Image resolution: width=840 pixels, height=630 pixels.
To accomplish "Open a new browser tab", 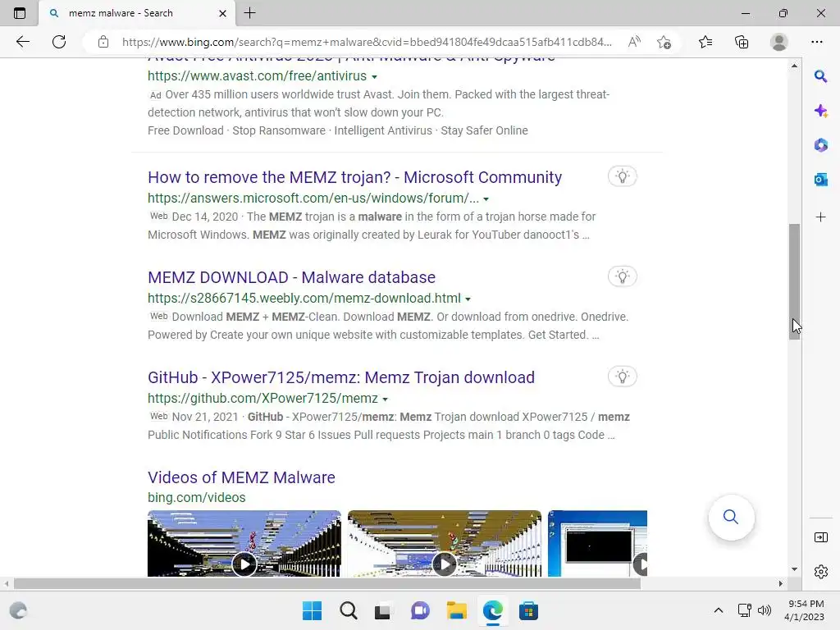I will pos(249,13).
